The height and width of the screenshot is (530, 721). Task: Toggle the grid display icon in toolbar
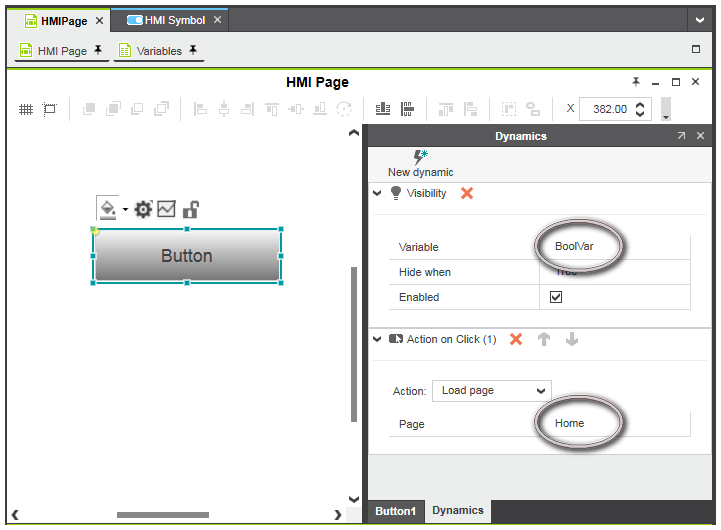tap(26, 109)
